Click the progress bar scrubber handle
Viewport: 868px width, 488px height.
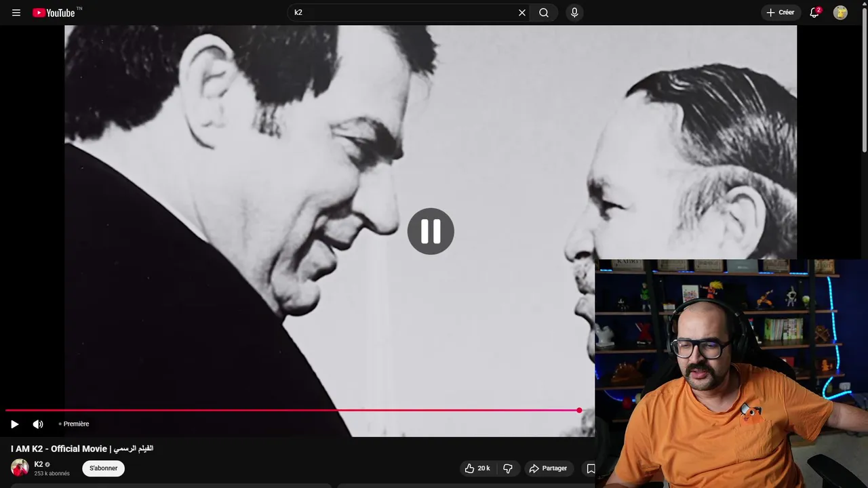[x=579, y=410]
